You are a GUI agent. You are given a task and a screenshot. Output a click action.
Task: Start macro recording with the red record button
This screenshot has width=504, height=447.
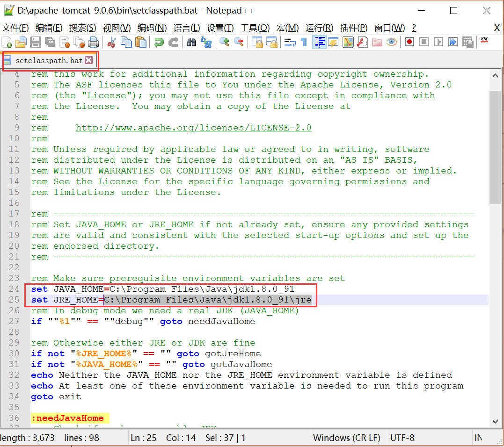(x=409, y=43)
